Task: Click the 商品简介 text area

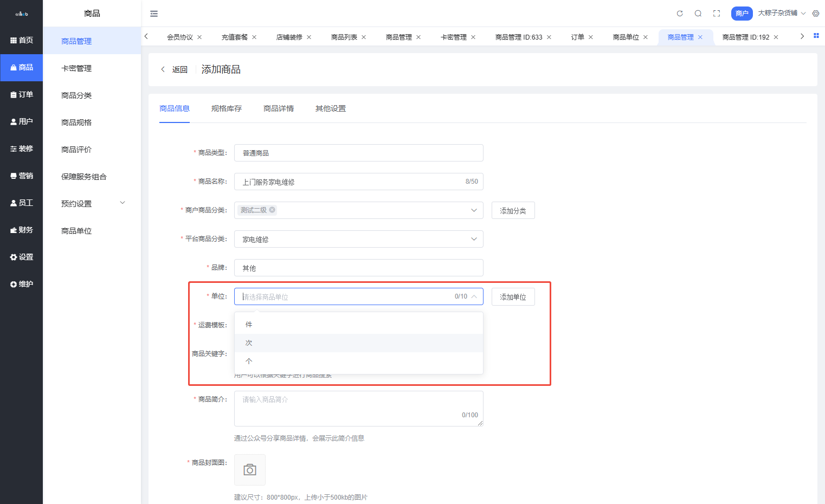Action: click(358, 408)
